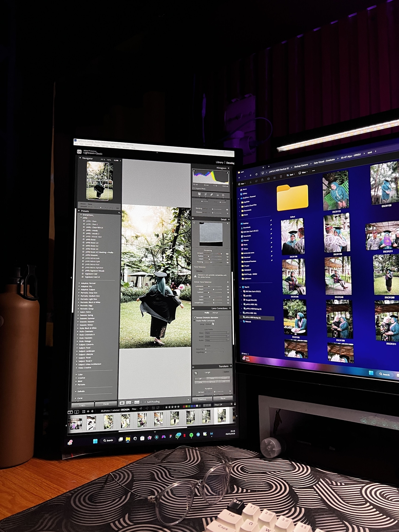
Task: Click the Refresh icon in File Explorer
Action: [256, 174]
